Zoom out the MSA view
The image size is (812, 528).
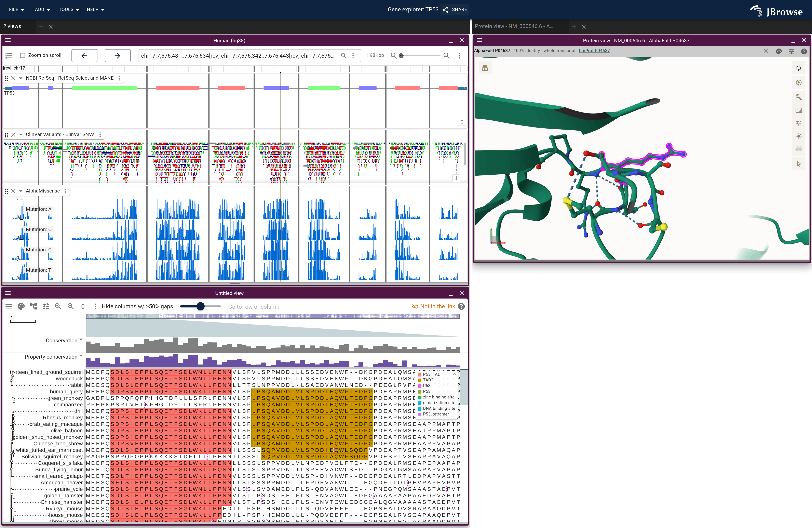[70, 306]
